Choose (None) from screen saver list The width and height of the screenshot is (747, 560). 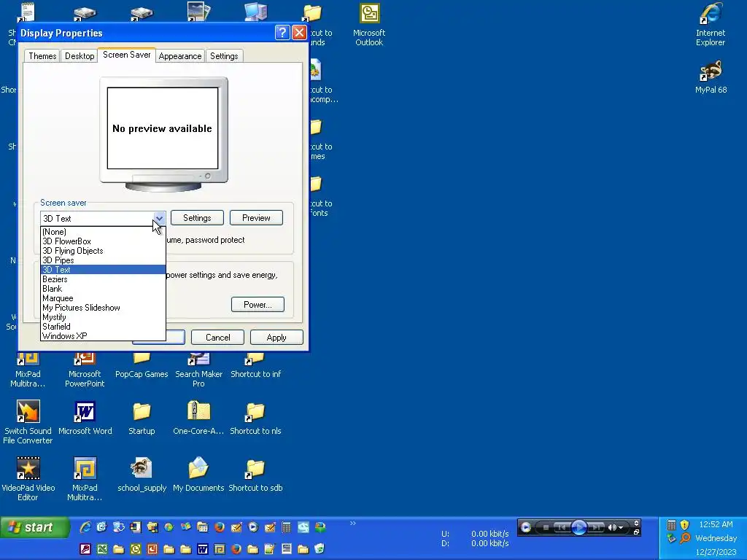(x=103, y=232)
